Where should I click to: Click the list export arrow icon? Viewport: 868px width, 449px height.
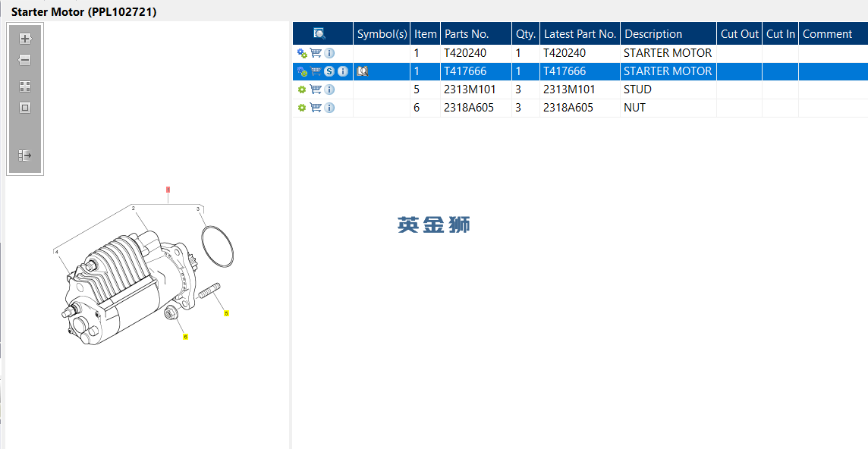(x=25, y=155)
